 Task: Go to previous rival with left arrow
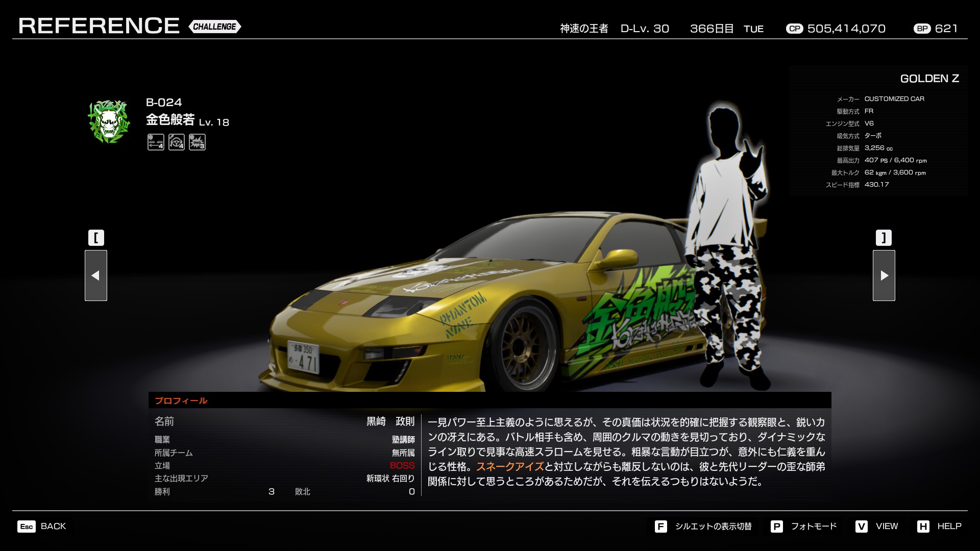click(96, 275)
